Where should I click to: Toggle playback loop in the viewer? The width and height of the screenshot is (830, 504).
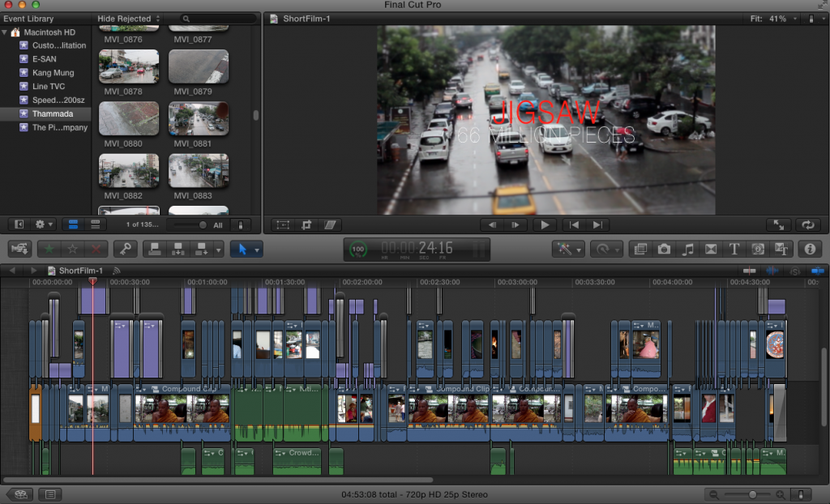point(806,225)
